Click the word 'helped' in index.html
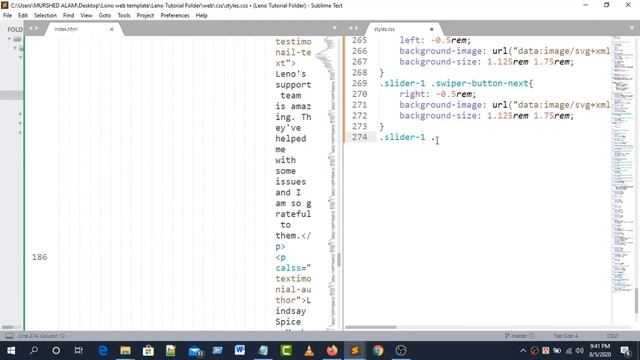Screen dimensions: 640x360 coord(291,139)
